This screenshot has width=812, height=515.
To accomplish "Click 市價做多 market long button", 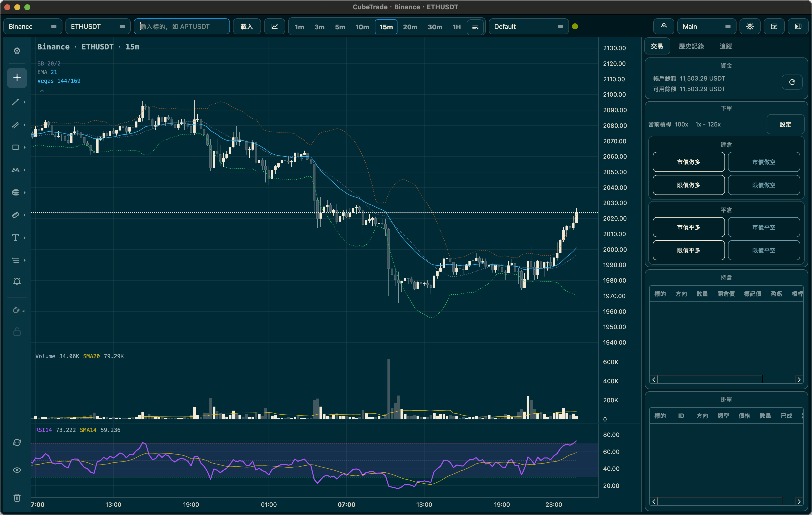I will tap(688, 162).
